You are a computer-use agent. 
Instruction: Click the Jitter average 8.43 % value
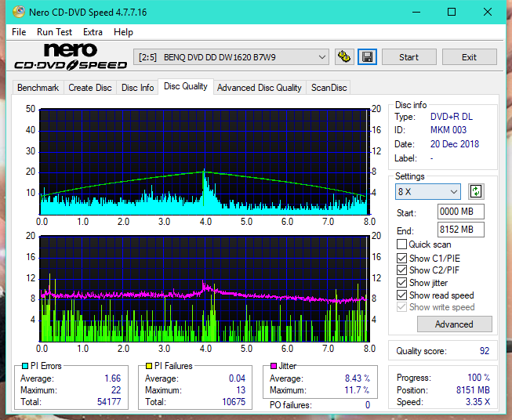[x=358, y=378]
